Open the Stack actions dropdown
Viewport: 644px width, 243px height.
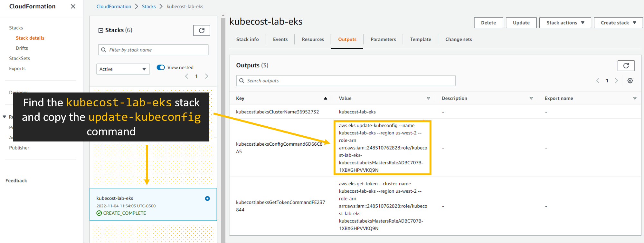[x=565, y=23]
